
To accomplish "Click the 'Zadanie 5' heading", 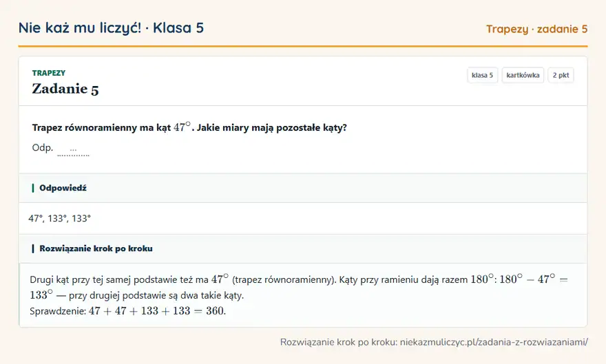I will tap(65, 89).
